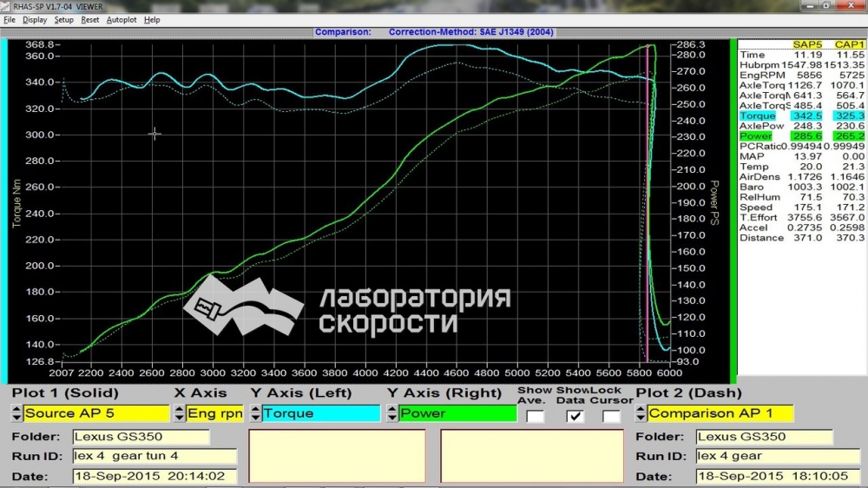Click the Plot 1 source spinner arrows

click(16, 413)
